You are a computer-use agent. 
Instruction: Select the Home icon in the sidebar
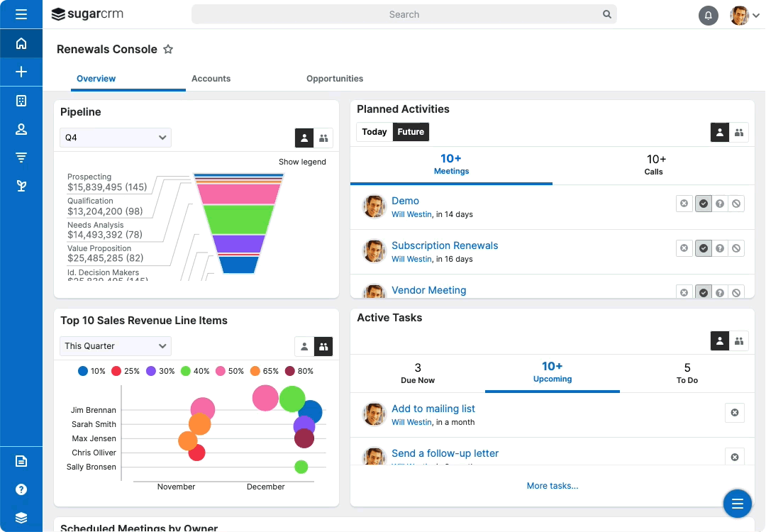pos(21,43)
